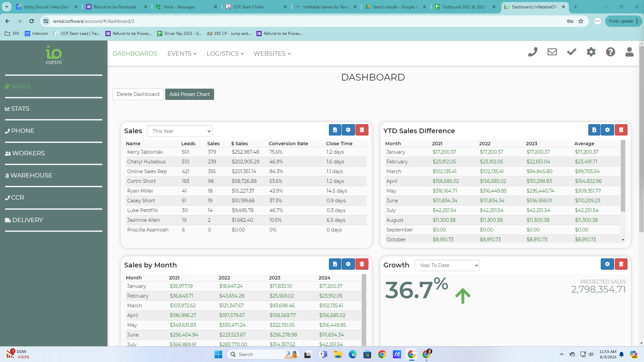
Task: Open Growth chart settings gear
Action: tap(607, 264)
